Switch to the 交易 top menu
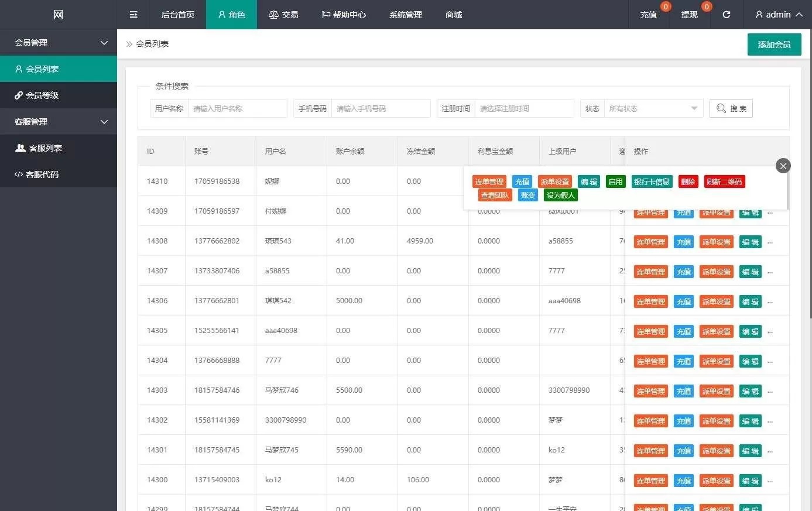This screenshot has width=812, height=511. [283, 15]
